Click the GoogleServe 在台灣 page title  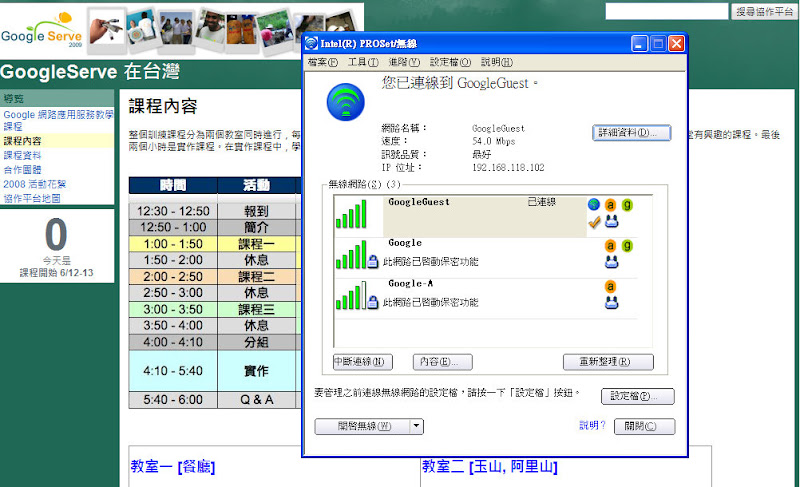(x=90, y=71)
